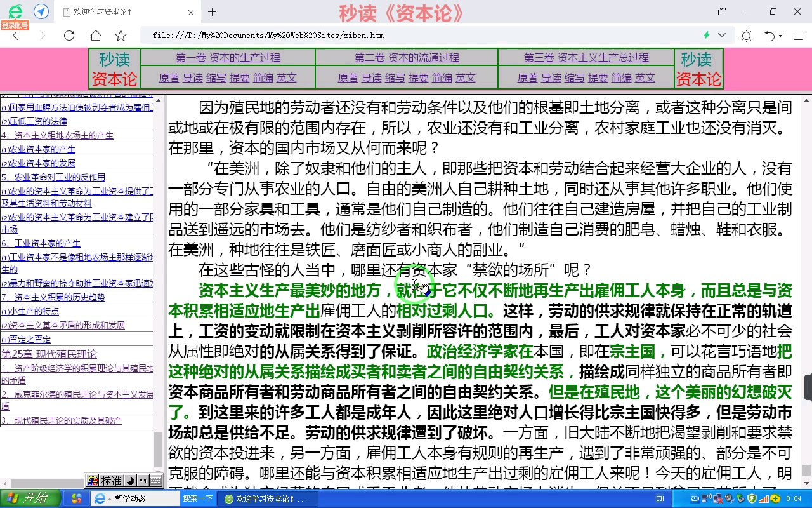Click the blue compass navigation icon
The width and height of the screenshot is (812, 508).
click(x=41, y=11)
